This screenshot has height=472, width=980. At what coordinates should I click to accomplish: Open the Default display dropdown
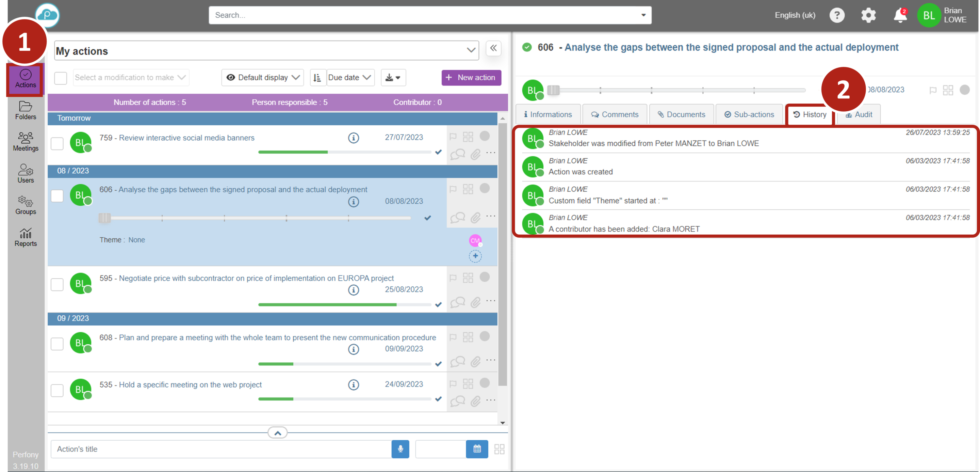[x=262, y=78]
